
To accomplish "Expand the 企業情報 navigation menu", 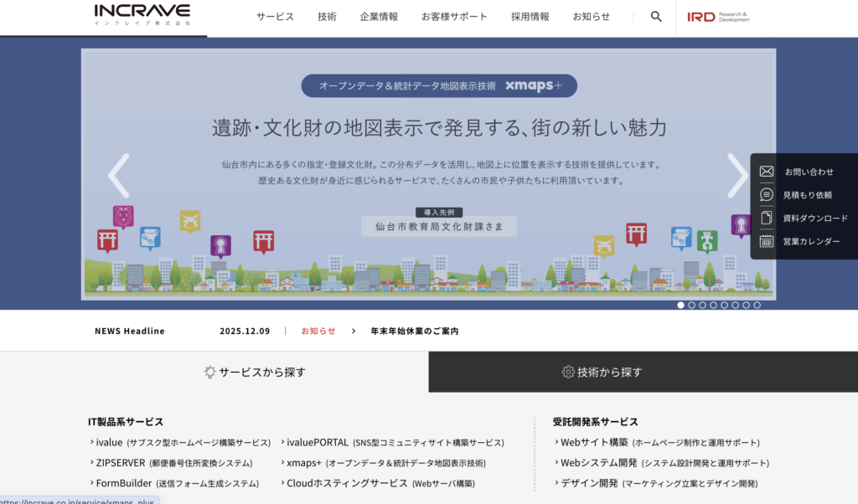I will coord(379,17).
